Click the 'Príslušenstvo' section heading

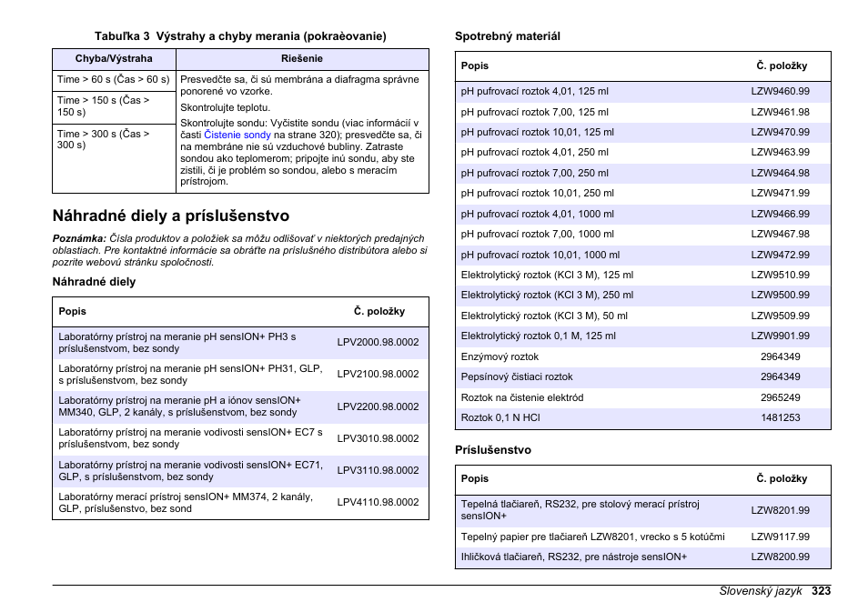click(493, 450)
